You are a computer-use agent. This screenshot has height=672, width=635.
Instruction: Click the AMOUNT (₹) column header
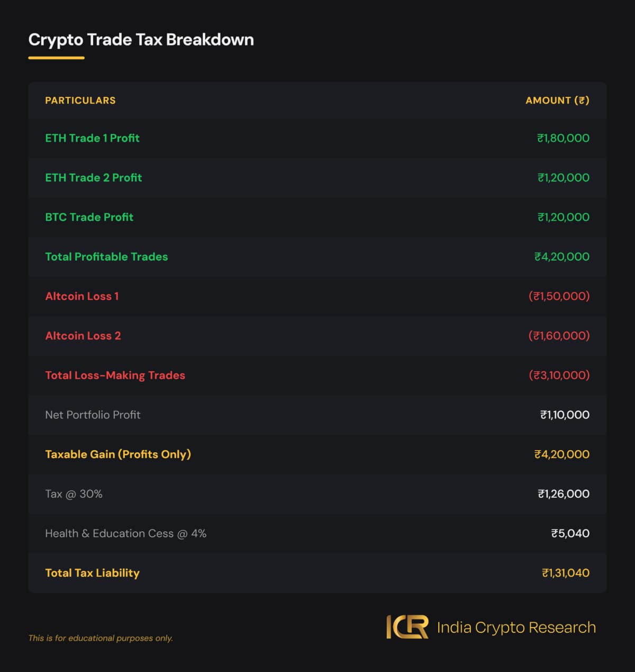(557, 101)
